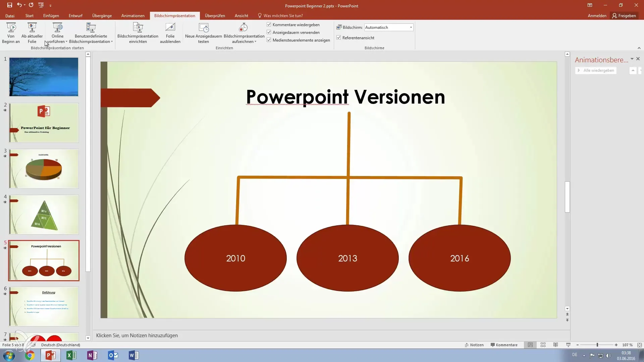Image resolution: width=644 pixels, height=362 pixels.
Task: Click Folie ausblenden icon
Action: pyautogui.click(x=170, y=33)
